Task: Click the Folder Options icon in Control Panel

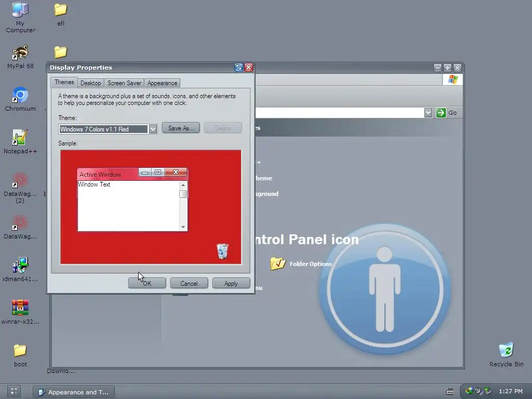Action: (278, 263)
